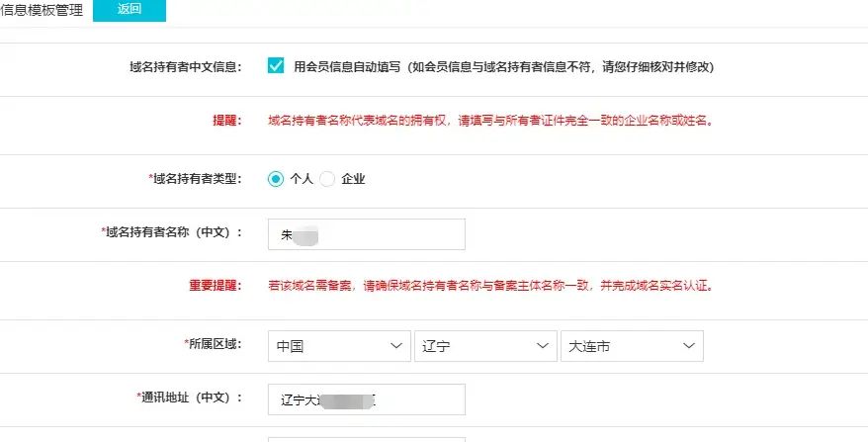Click the 返回 button

[129, 10]
